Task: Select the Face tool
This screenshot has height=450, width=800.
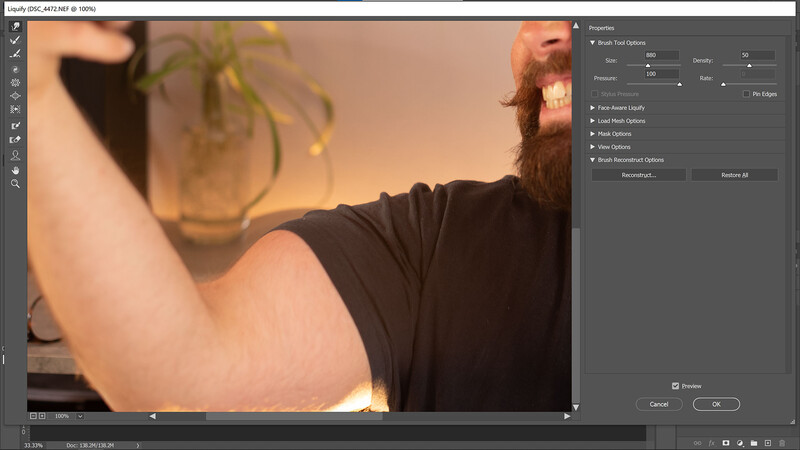Action: [x=15, y=155]
